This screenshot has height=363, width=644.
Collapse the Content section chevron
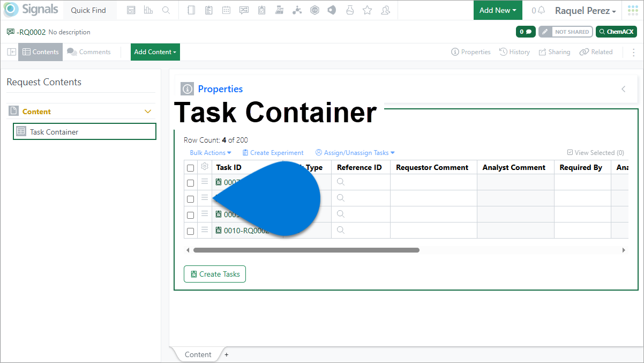click(148, 112)
